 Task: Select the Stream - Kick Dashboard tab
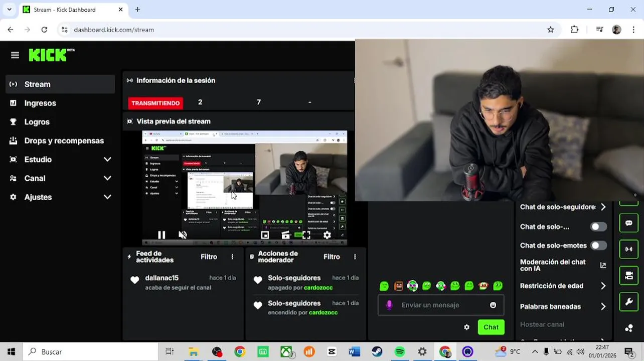point(74,10)
